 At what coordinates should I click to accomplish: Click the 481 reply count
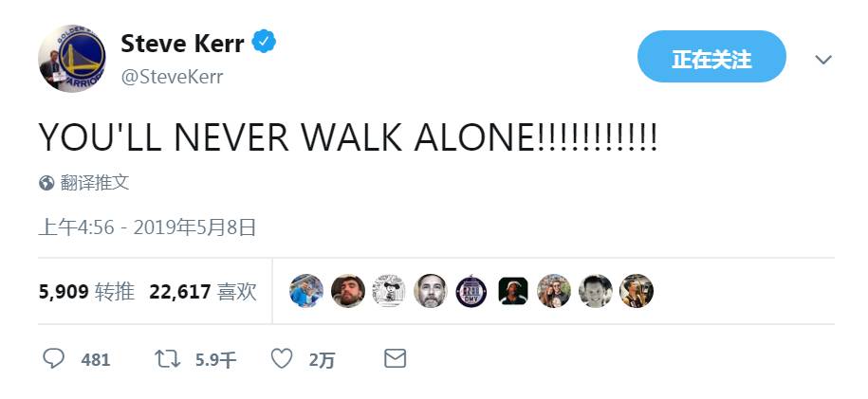(96, 360)
